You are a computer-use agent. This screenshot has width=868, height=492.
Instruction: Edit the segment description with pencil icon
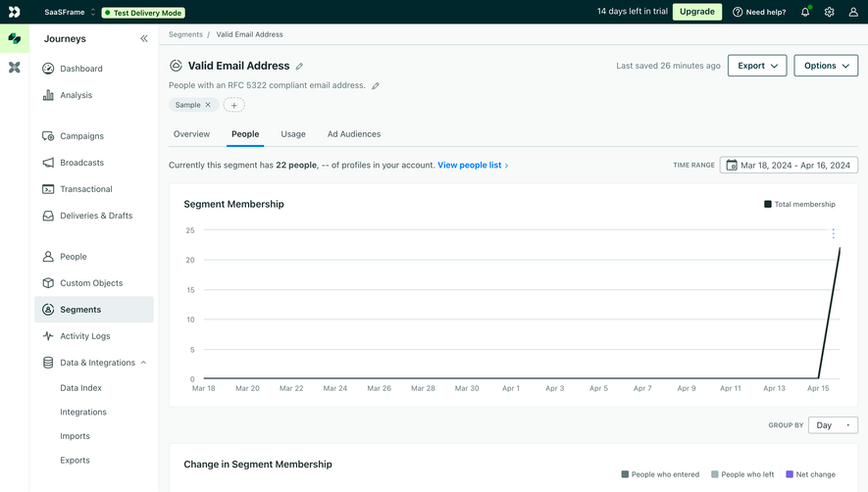(376, 86)
